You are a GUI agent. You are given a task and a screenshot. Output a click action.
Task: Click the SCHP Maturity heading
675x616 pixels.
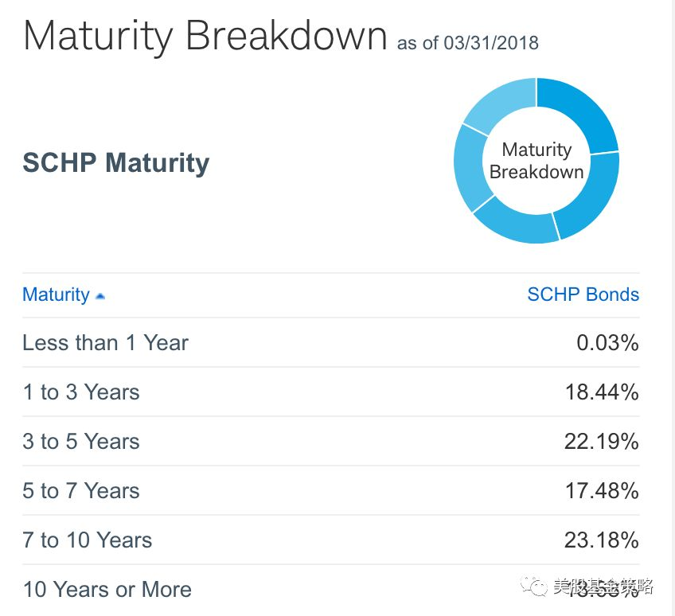point(116,162)
